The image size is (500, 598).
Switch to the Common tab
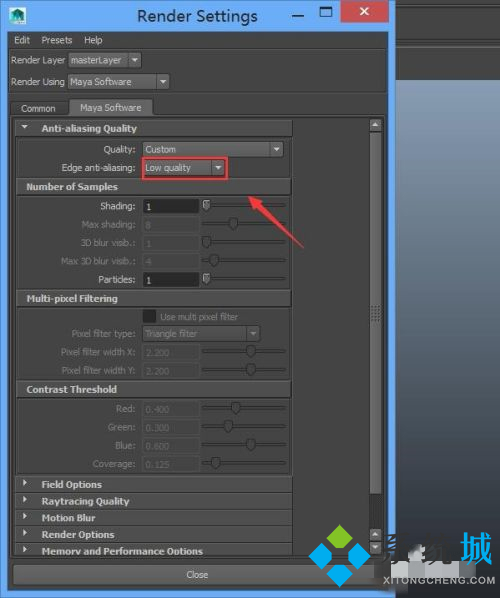point(38,108)
